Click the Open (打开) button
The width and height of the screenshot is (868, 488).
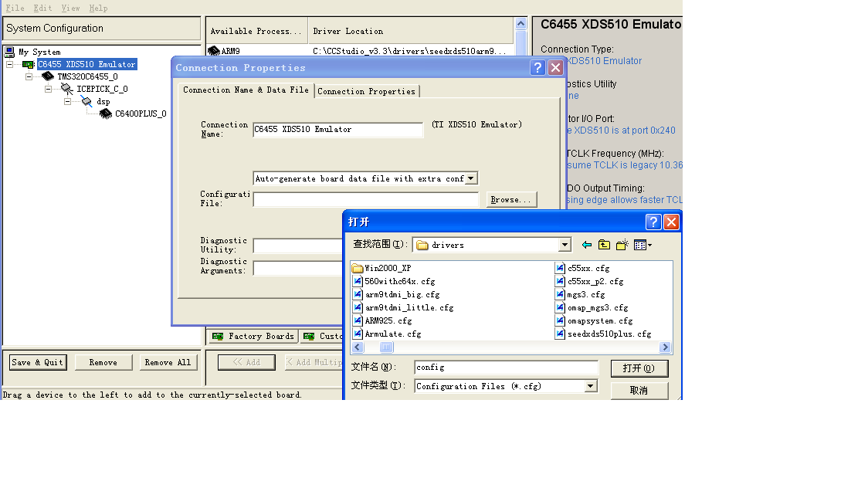point(639,368)
